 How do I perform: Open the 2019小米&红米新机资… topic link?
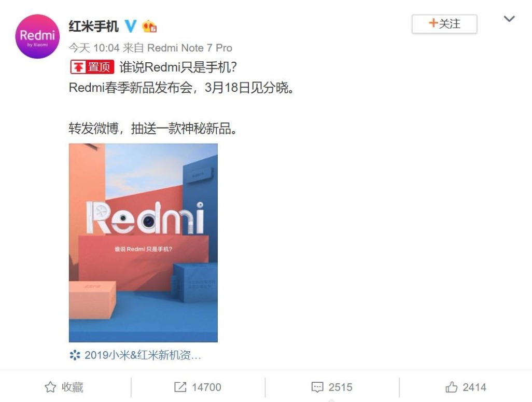[143, 355]
